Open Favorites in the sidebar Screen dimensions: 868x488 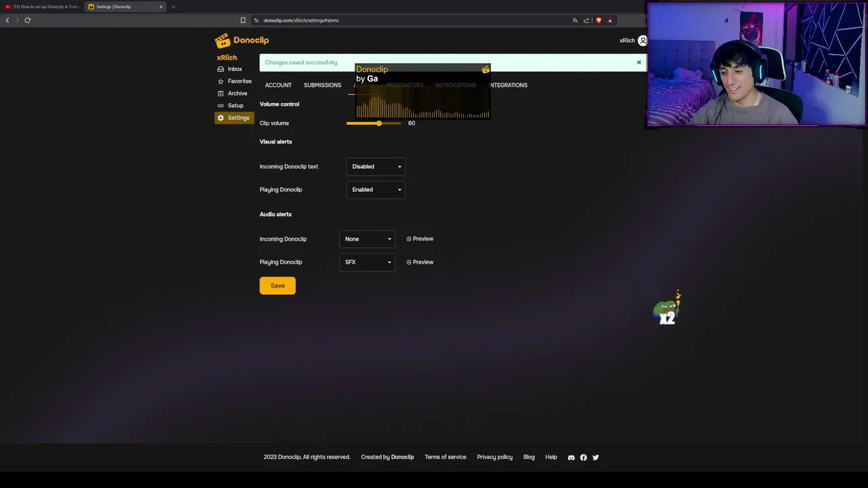pos(235,81)
